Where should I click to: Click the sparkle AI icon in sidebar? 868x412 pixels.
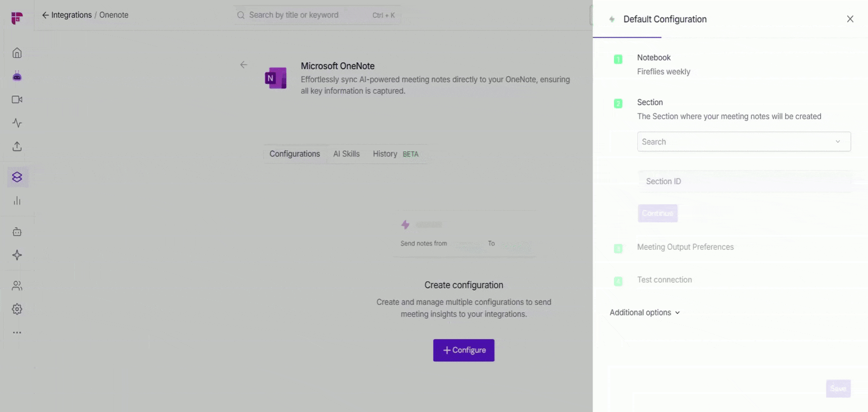click(17, 255)
